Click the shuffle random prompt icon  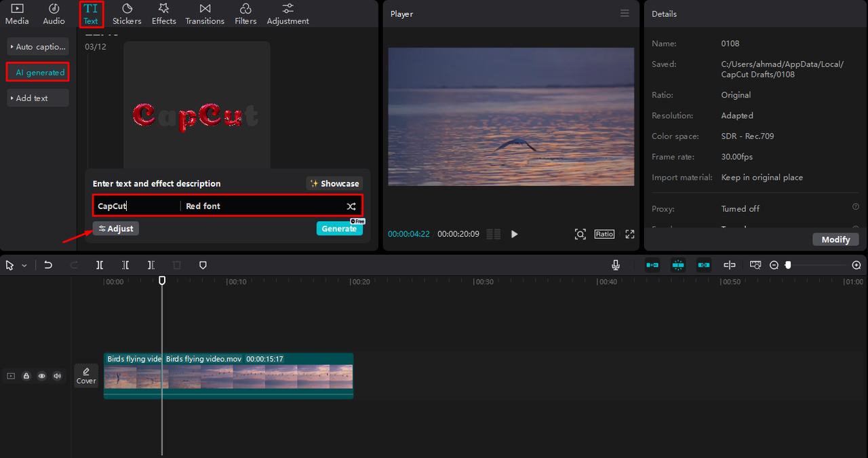[x=351, y=206]
